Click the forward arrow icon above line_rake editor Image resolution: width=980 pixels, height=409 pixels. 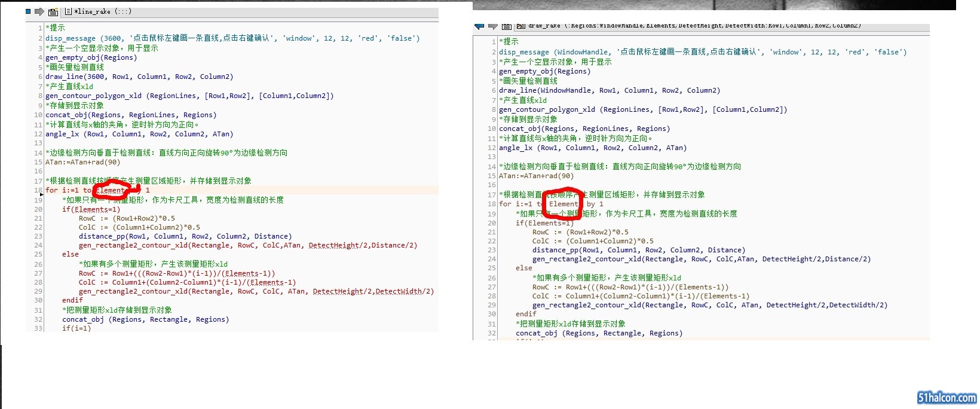pos(39,11)
